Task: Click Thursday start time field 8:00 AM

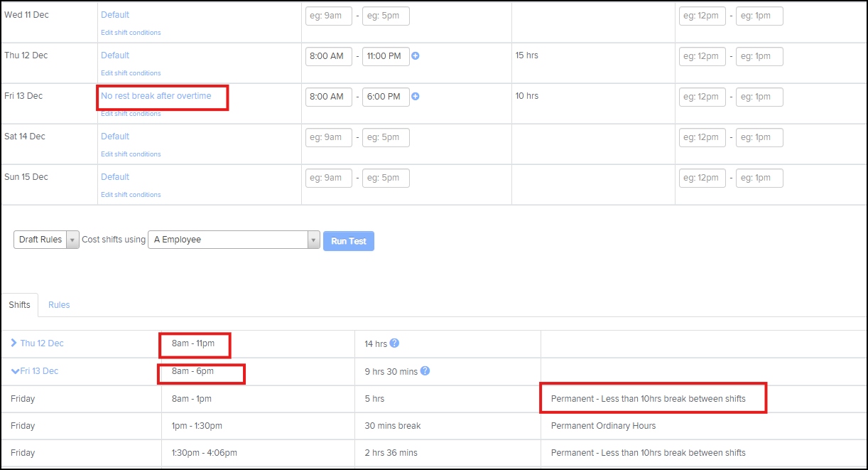Action: [328, 56]
